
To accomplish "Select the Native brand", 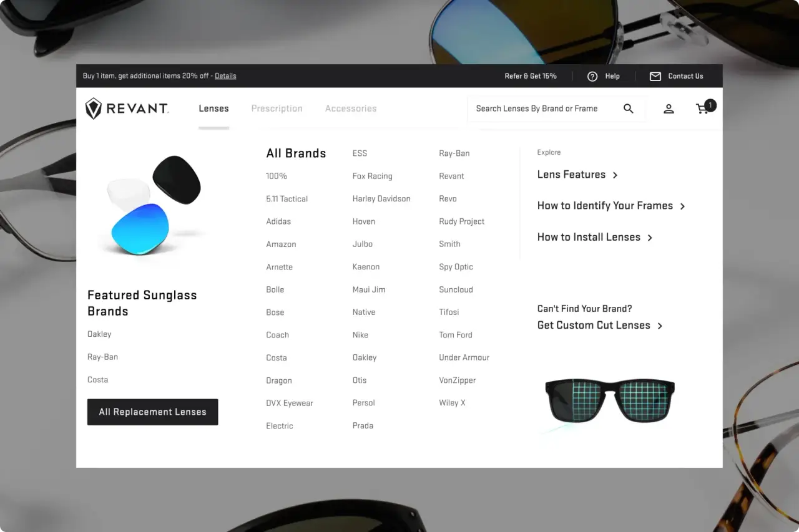I will click(x=363, y=312).
